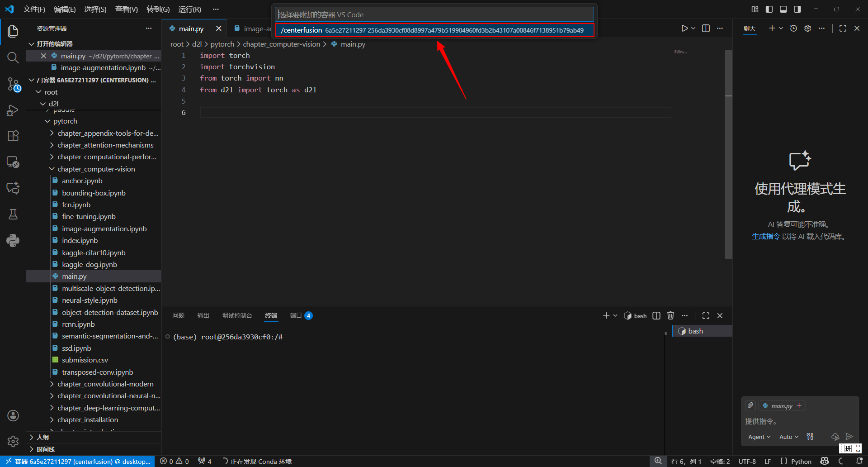
Task: Collapse the root folder
Action: tap(39, 92)
